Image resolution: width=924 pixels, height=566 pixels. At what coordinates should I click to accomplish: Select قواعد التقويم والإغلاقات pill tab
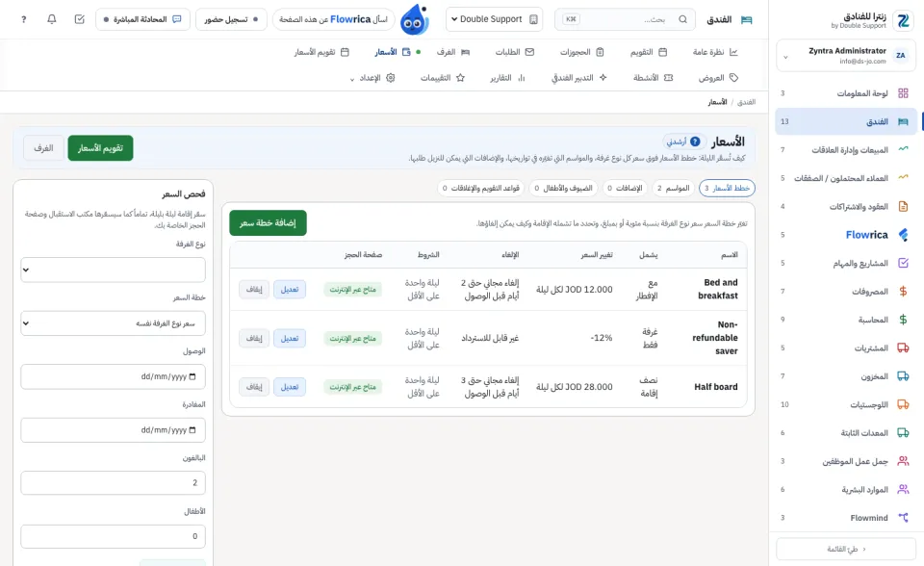click(481, 188)
